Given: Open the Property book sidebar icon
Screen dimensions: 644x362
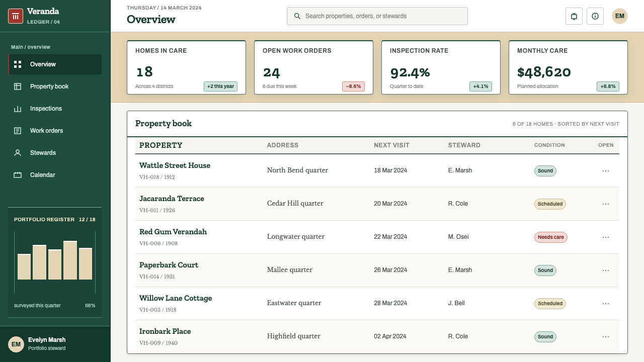Looking at the screenshot, I should (18, 86).
